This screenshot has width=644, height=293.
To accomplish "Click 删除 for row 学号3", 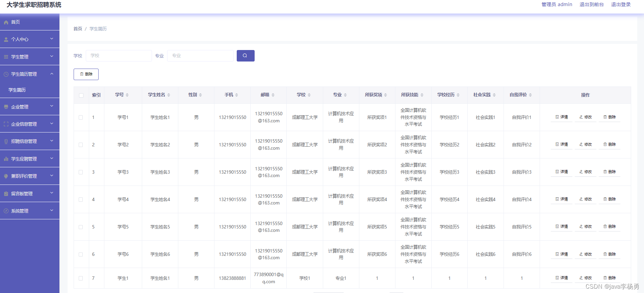I will [610, 172].
